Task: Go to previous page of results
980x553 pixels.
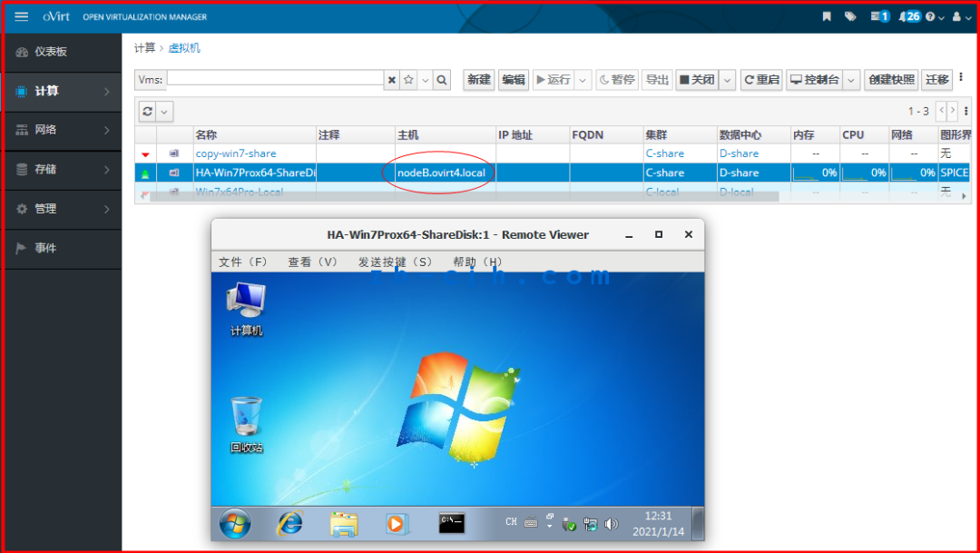Action: click(941, 111)
